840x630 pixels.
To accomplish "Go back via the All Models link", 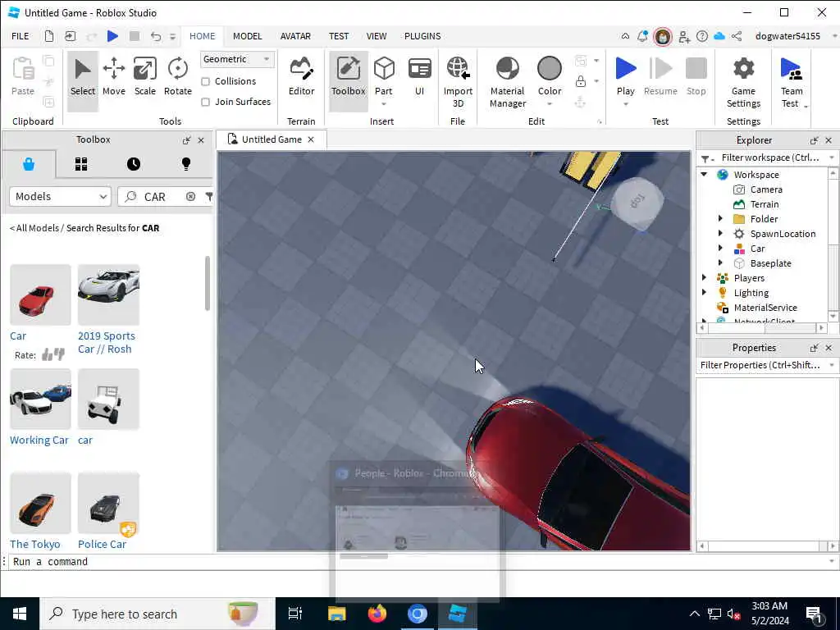I will 34,228.
